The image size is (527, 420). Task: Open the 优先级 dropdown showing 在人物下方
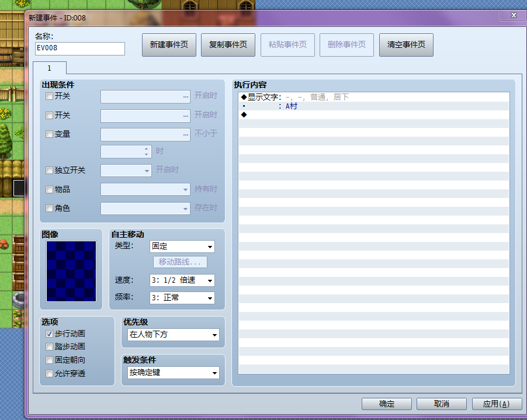[x=174, y=335]
